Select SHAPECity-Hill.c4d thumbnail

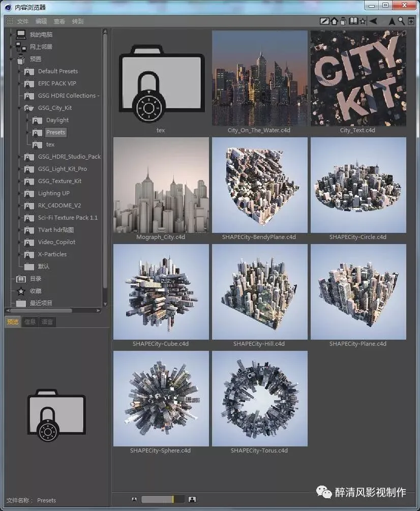point(260,292)
